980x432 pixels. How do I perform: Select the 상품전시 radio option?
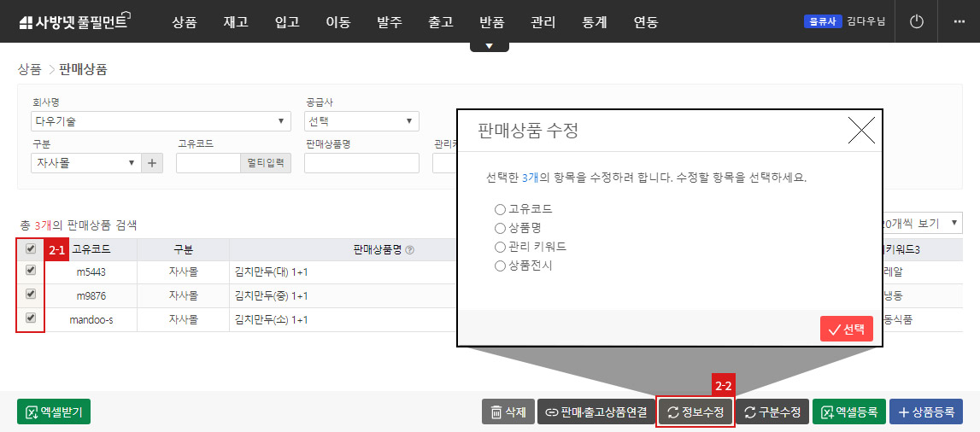point(499,266)
